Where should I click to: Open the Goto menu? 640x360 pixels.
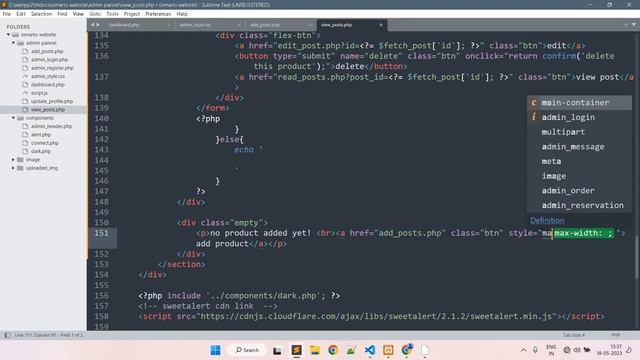(x=95, y=14)
